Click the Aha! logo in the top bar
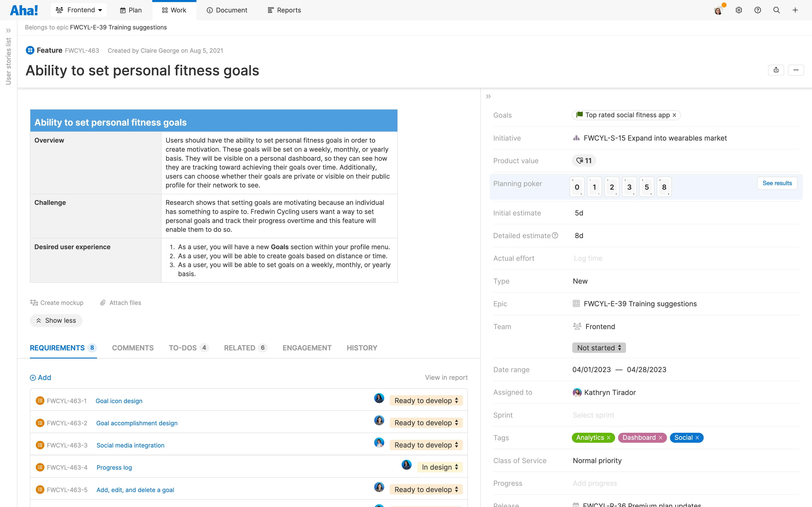812x507 pixels. pos(24,10)
